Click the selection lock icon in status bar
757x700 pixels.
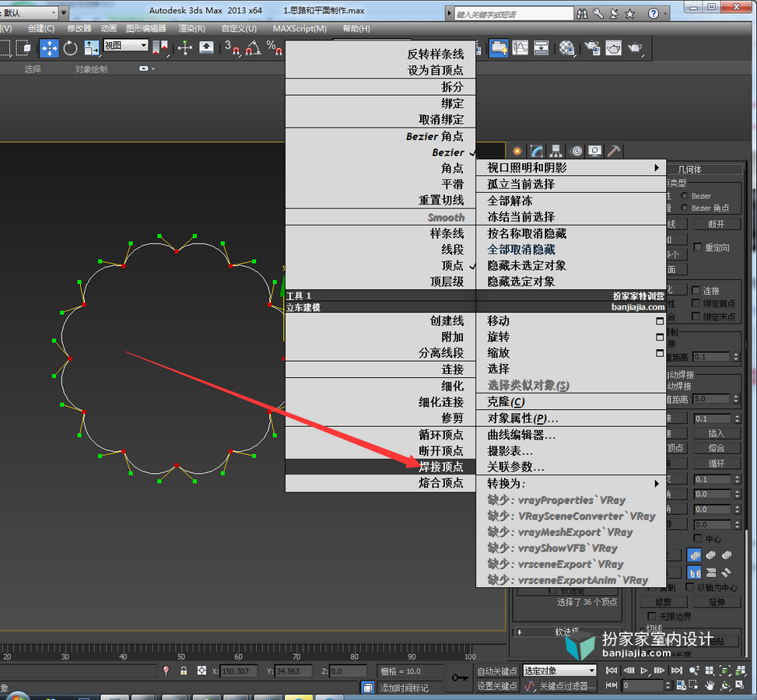[184, 670]
